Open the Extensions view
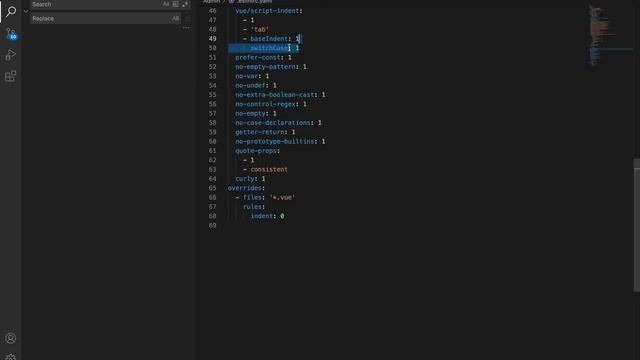This screenshot has height=360, width=640. click(x=11, y=76)
